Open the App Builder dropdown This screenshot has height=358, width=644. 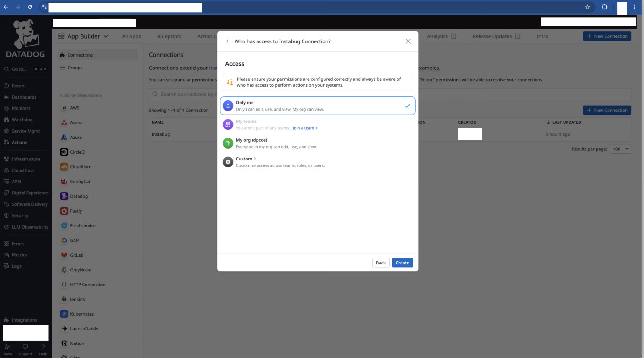tap(83, 36)
